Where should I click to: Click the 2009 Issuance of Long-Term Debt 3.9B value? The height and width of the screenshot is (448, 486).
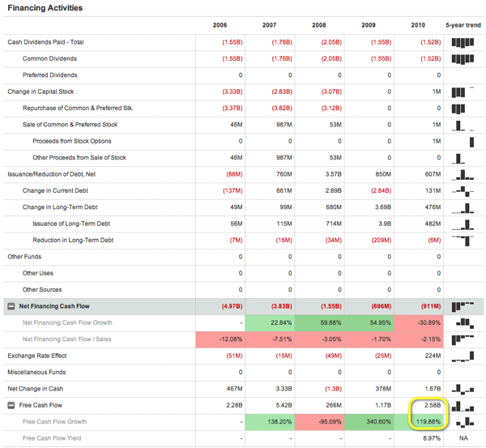(384, 224)
